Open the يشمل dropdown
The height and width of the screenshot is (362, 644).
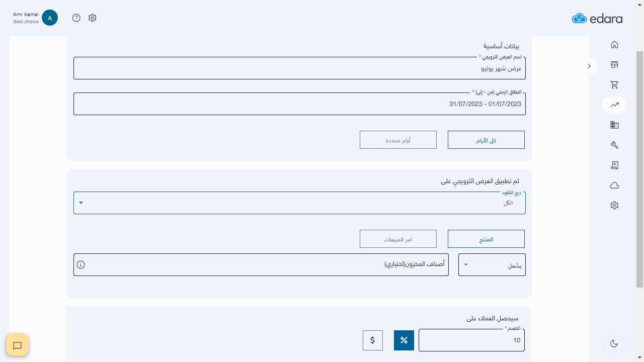[492, 265]
